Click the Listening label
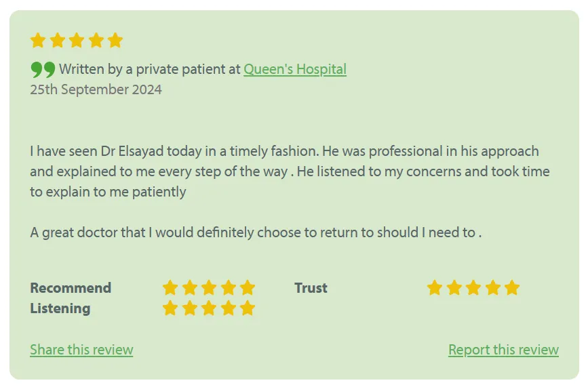The width and height of the screenshot is (588, 387). pyautogui.click(x=60, y=308)
